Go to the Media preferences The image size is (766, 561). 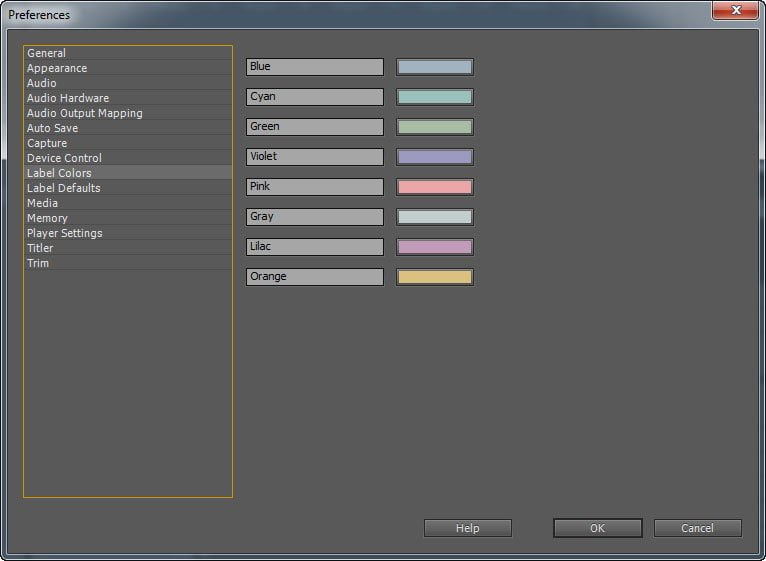pyautogui.click(x=128, y=203)
